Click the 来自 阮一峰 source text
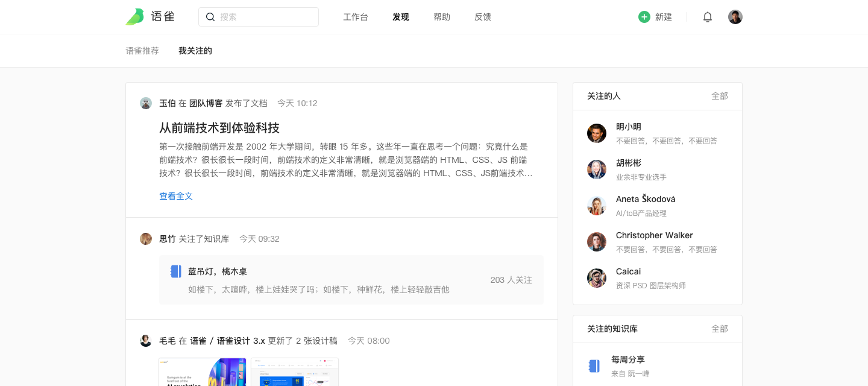 631,374
